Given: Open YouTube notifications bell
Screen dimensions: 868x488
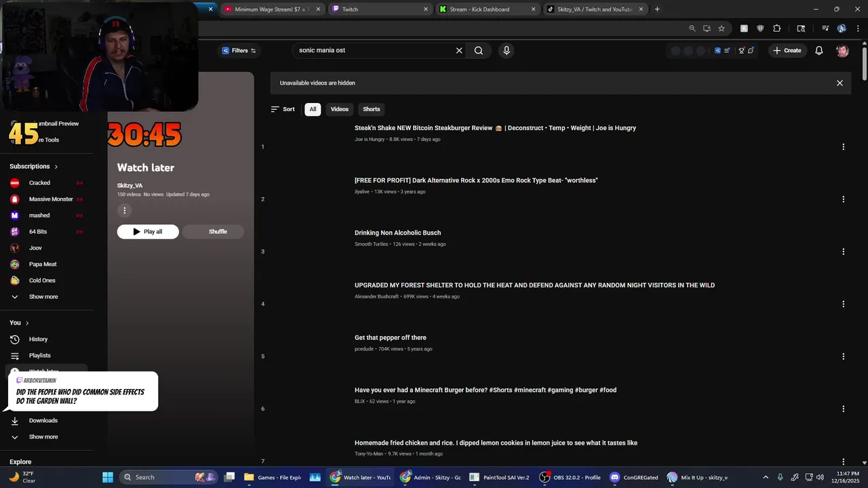Looking at the screenshot, I should tap(819, 50).
